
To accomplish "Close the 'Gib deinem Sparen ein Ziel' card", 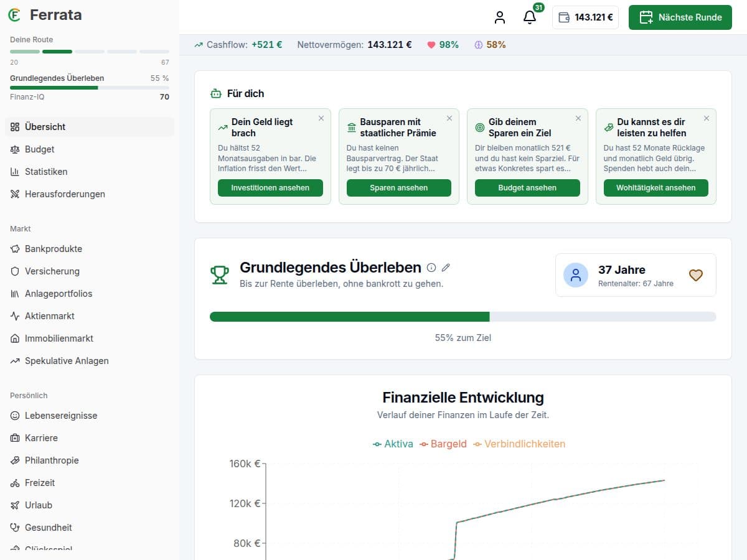I will (578, 118).
